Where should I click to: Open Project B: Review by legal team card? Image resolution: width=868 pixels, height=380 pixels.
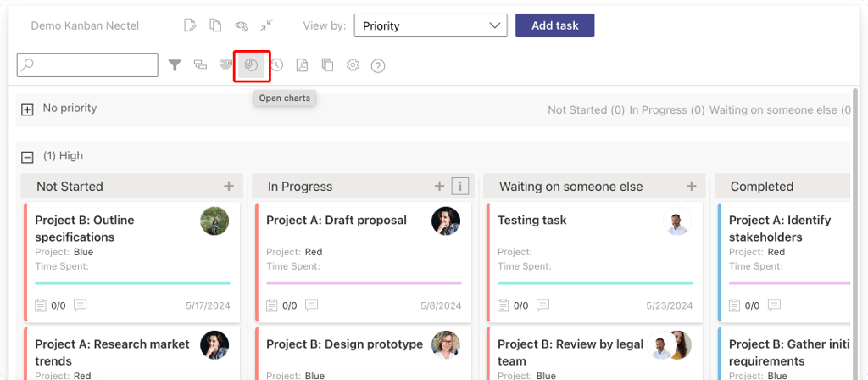click(x=570, y=352)
